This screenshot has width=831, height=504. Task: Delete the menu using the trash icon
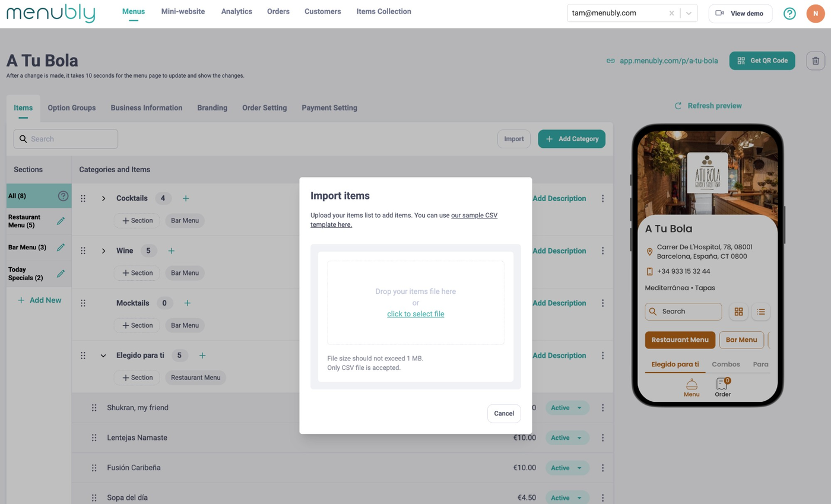816,61
